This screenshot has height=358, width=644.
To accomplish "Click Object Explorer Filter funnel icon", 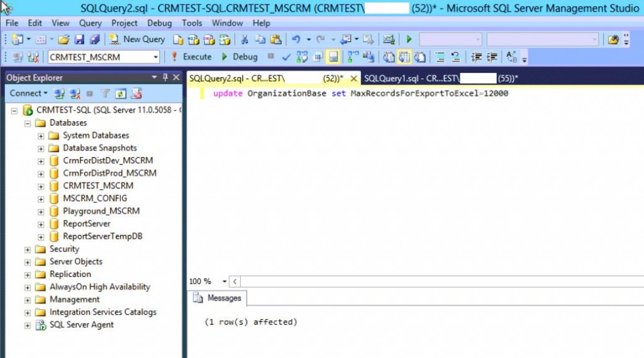I will pos(105,94).
